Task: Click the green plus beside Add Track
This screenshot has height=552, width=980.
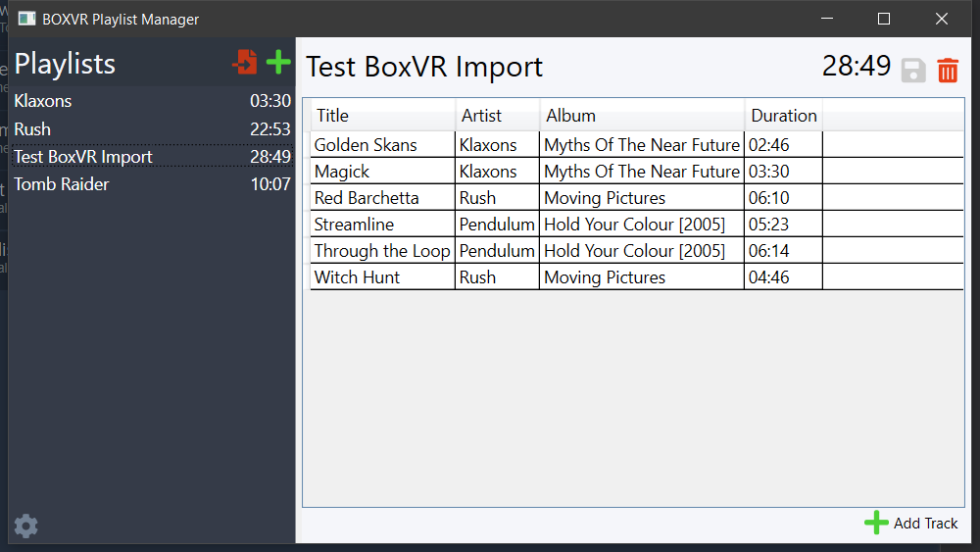Action: click(x=876, y=523)
